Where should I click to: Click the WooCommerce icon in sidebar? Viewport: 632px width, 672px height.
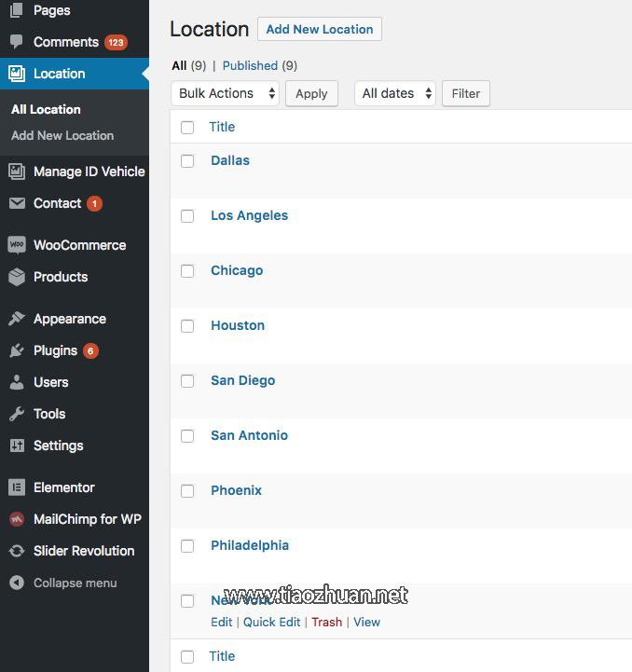click(17, 245)
